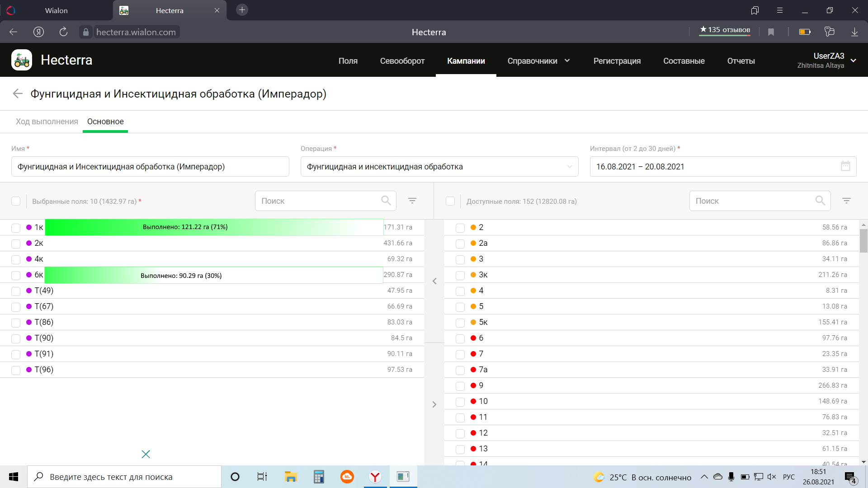Screen dimensions: 868x488
Task: Switch to the Ход выполнения tab
Action: (47, 122)
